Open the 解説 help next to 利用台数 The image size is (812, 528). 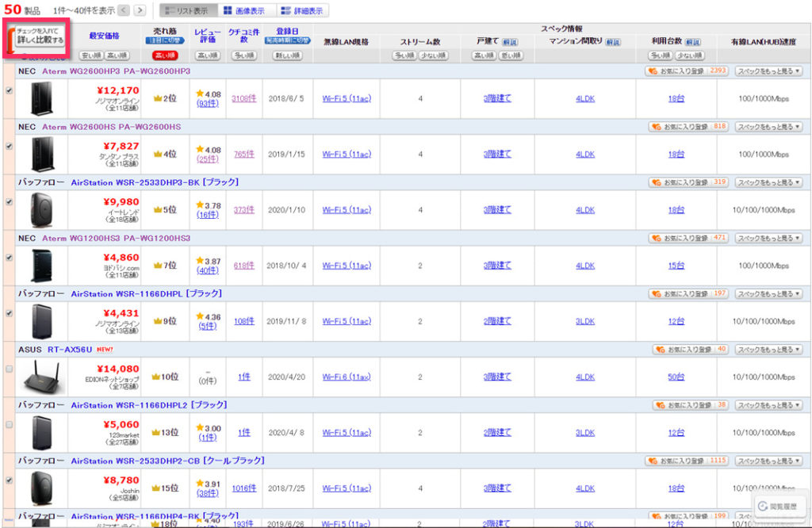[x=692, y=42]
